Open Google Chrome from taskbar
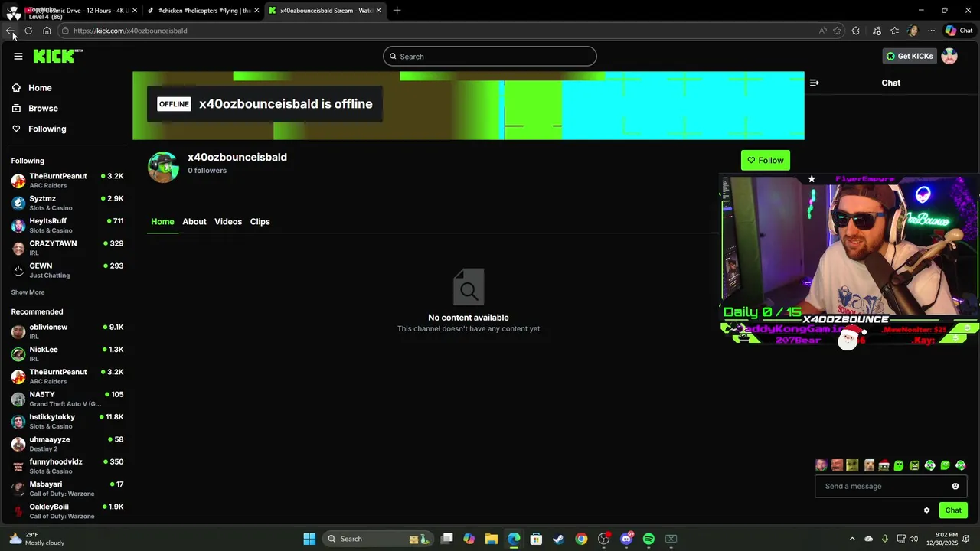Screen dimensions: 980x551 coord(581,539)
